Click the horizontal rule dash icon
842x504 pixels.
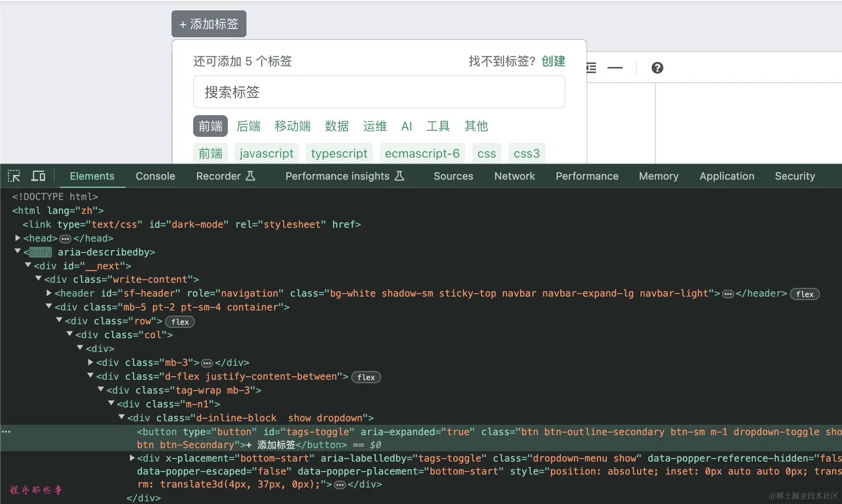(615, 68)
